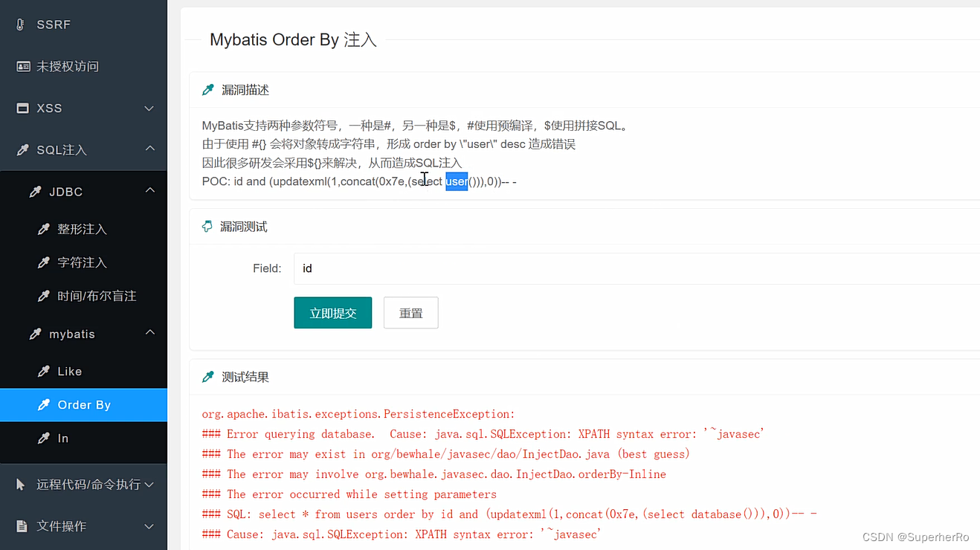The width and height of the screenshot is (980, 550).
Task: Collapse the JDBC submenu chevron
Action: [x=149, y=190]
